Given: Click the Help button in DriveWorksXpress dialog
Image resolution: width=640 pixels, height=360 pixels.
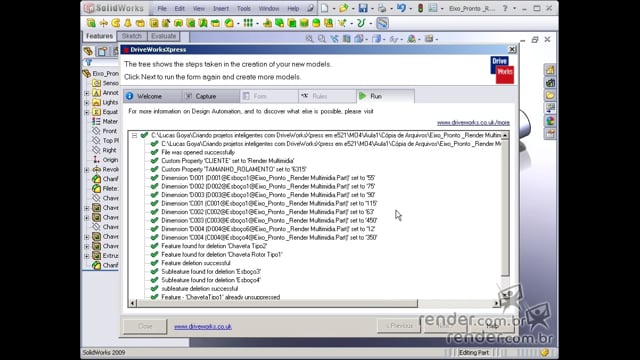Looking at the screenshot, I should click(493, 326).
